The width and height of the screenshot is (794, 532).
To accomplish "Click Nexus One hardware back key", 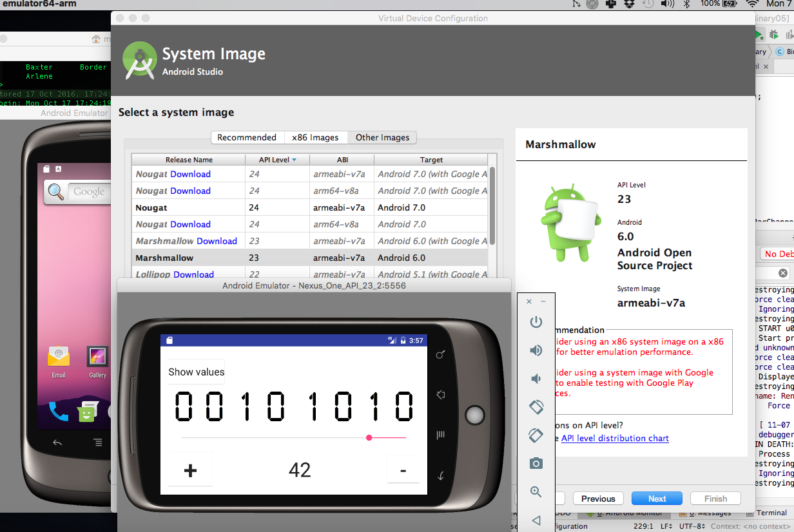I will click(x=441, y=476).
